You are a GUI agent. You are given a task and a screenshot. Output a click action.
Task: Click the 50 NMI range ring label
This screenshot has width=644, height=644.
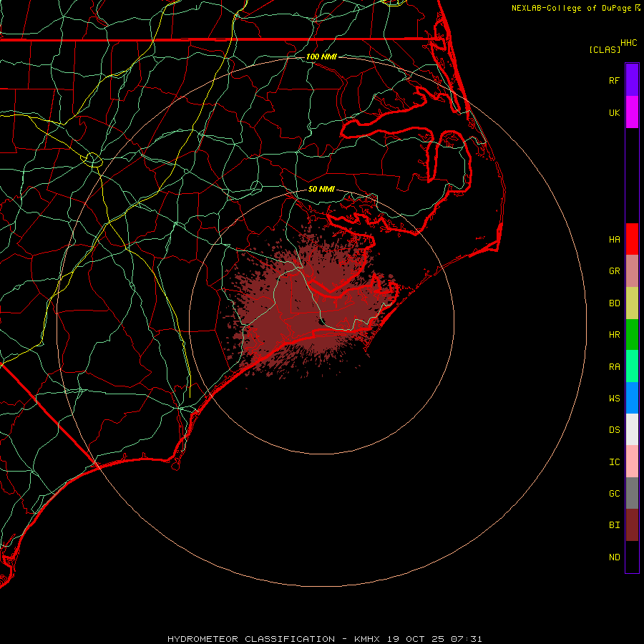pyautogui.click(x=321, y=189)
